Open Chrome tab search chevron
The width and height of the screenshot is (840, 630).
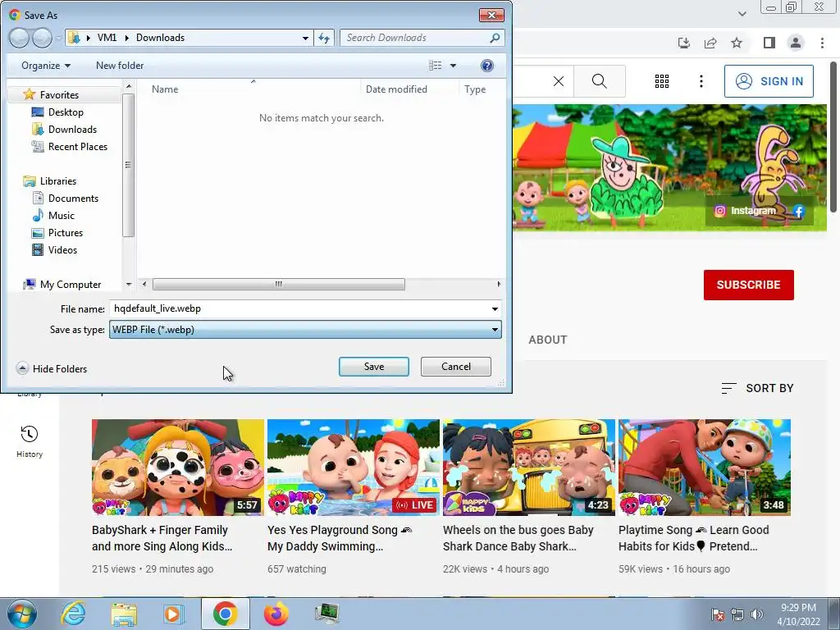tap(742, 13)
